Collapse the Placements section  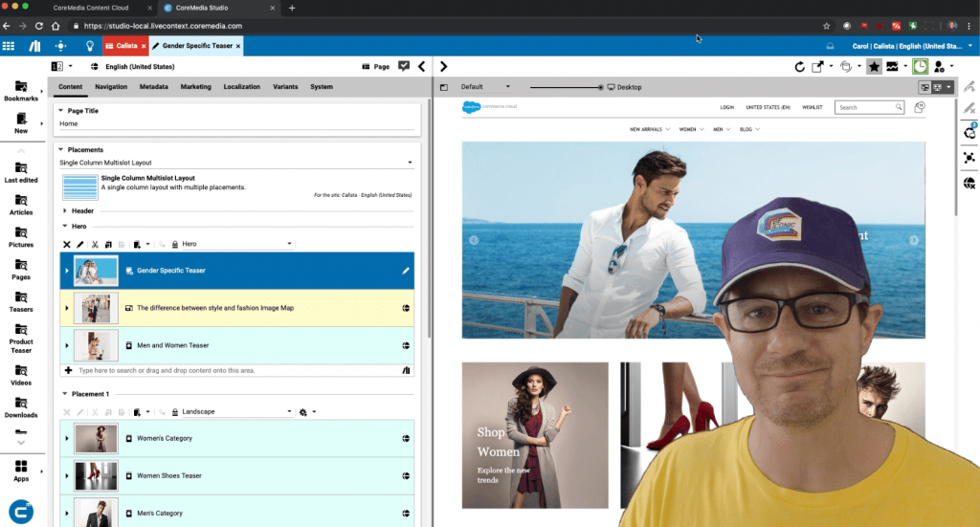pyautogui.click(x=60, y=150)
